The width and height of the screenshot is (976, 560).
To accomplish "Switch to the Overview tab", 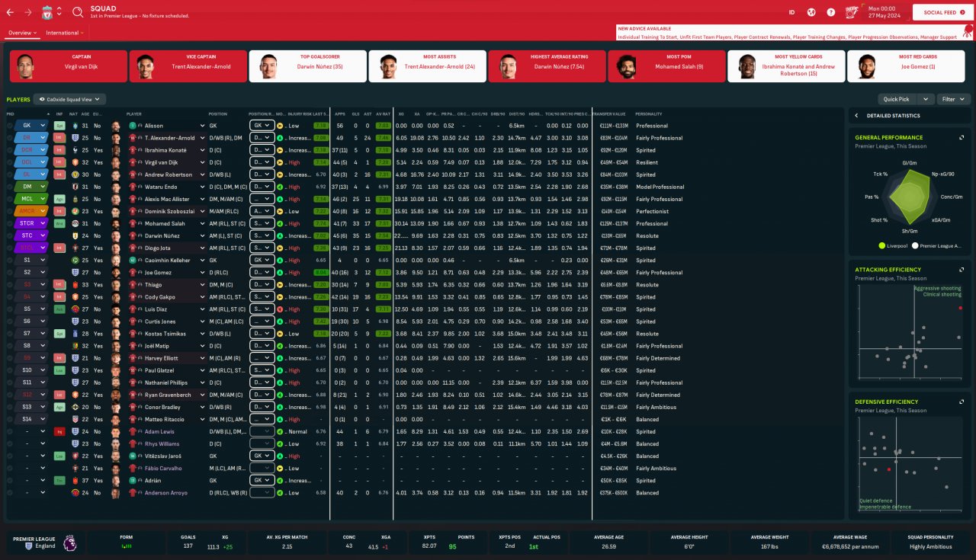I will click(22, 33).
